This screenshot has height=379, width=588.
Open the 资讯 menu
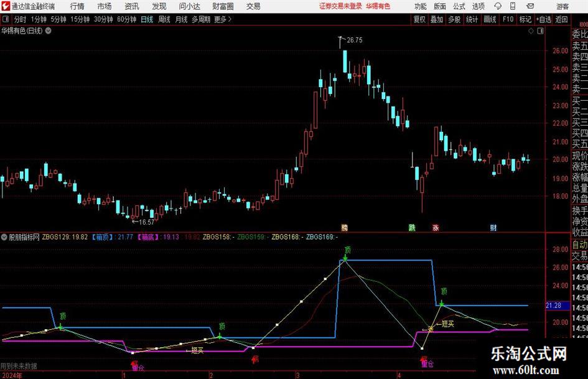(132, 6)
